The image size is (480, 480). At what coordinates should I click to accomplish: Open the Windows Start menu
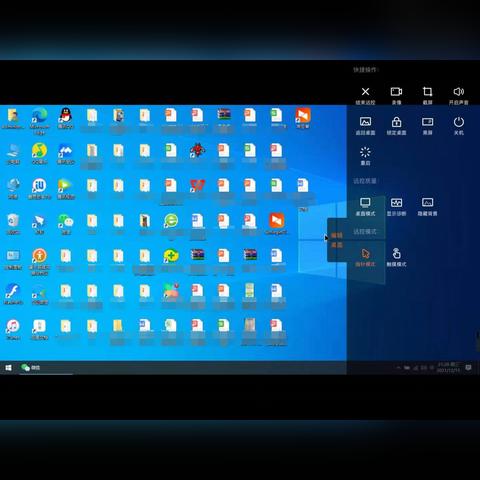pyautogui.click(x=8, y=367)
